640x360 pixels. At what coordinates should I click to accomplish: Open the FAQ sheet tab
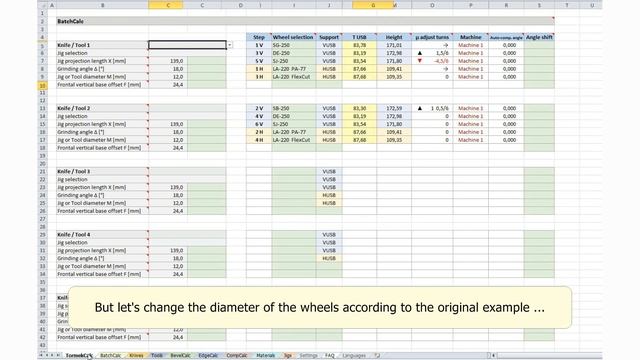330,356
